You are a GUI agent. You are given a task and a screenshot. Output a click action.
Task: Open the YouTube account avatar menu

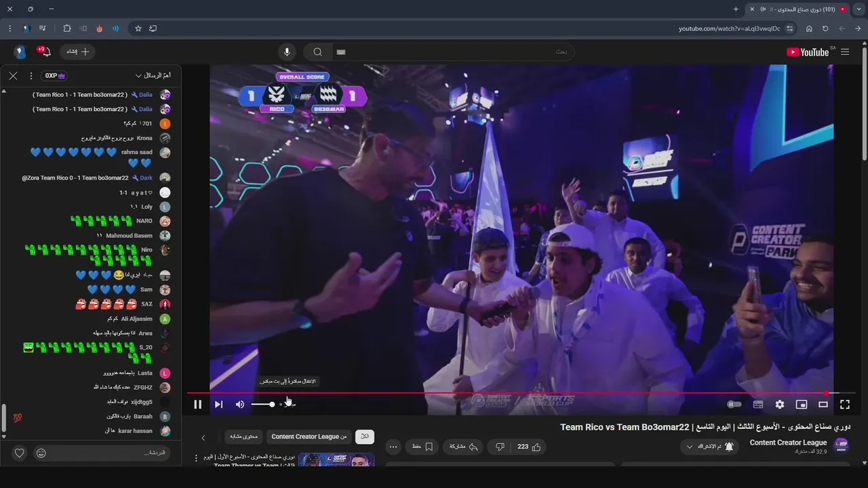point(20,52)
